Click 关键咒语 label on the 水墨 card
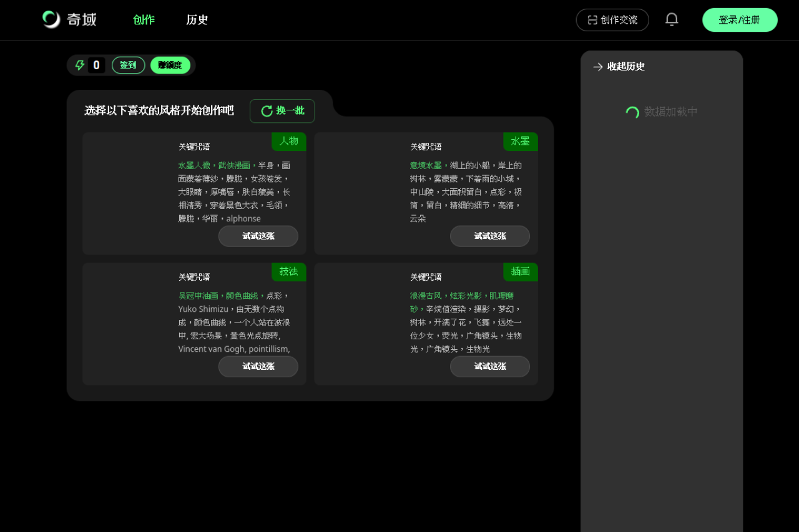The height and width of the screenshot is (532, 799). pos(426,147)
